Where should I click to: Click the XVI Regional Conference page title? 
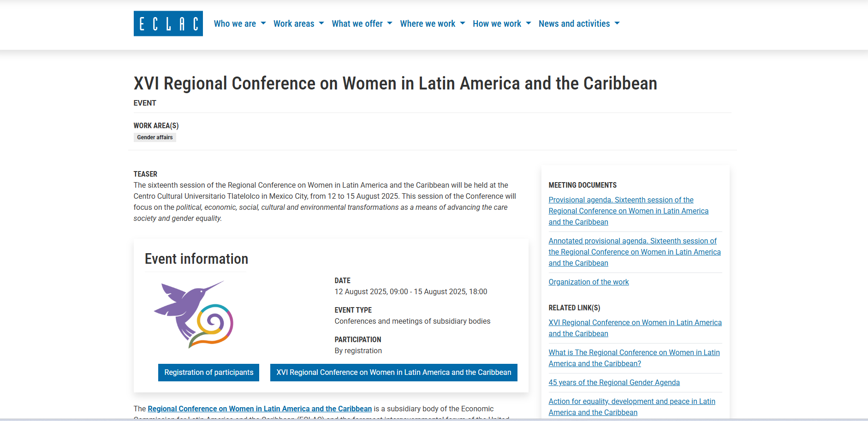[395, 83]
